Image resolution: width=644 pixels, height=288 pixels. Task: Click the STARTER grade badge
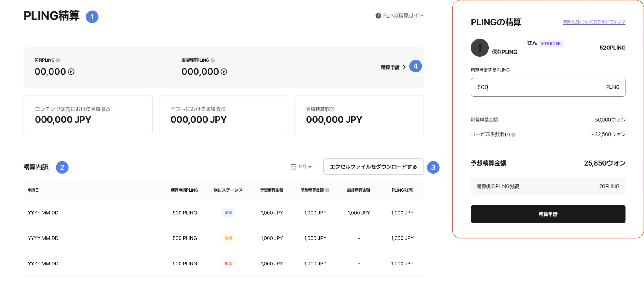551,44
